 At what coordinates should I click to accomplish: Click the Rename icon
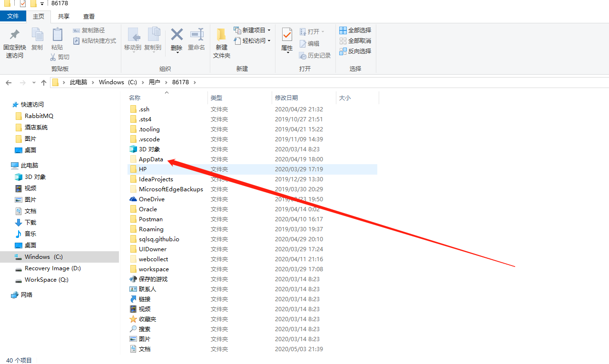196,34
